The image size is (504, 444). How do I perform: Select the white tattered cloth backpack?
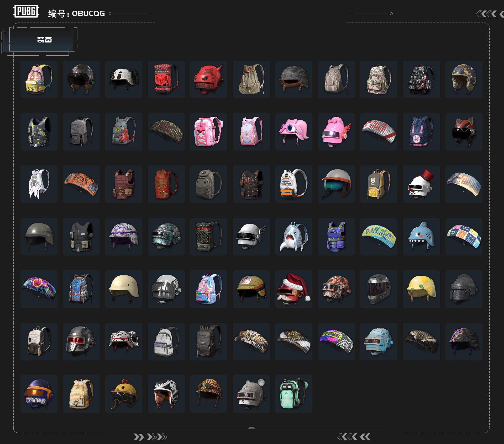39,184
